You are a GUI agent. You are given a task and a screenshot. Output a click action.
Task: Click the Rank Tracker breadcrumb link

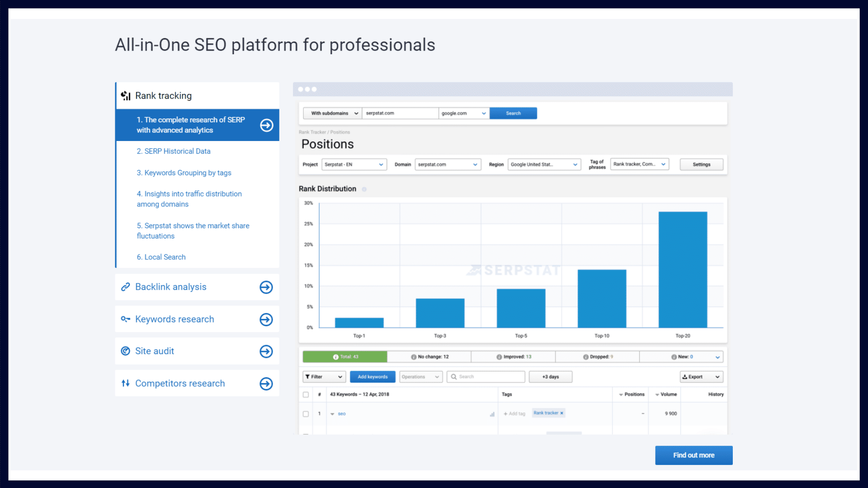coord(312,132)
